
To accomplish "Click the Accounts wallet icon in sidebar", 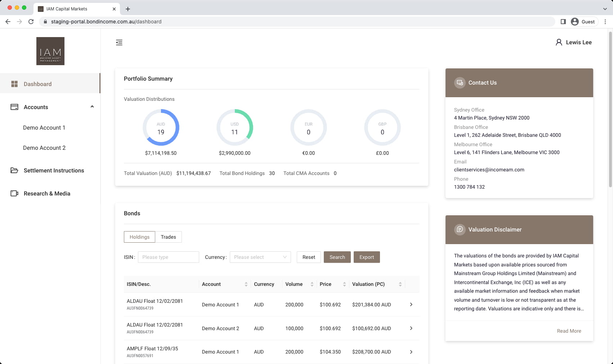I will point(14,107).
